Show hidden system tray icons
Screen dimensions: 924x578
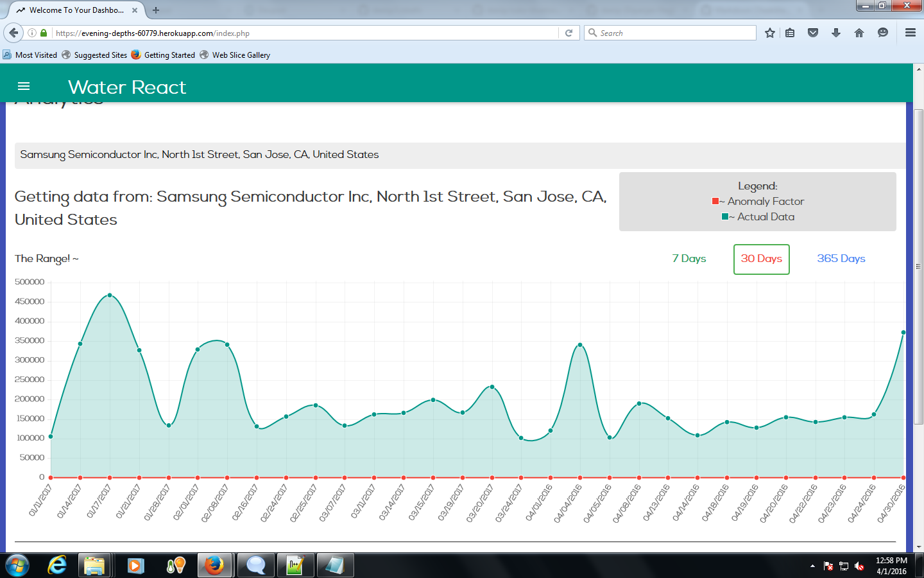click(x=812, y=566)
